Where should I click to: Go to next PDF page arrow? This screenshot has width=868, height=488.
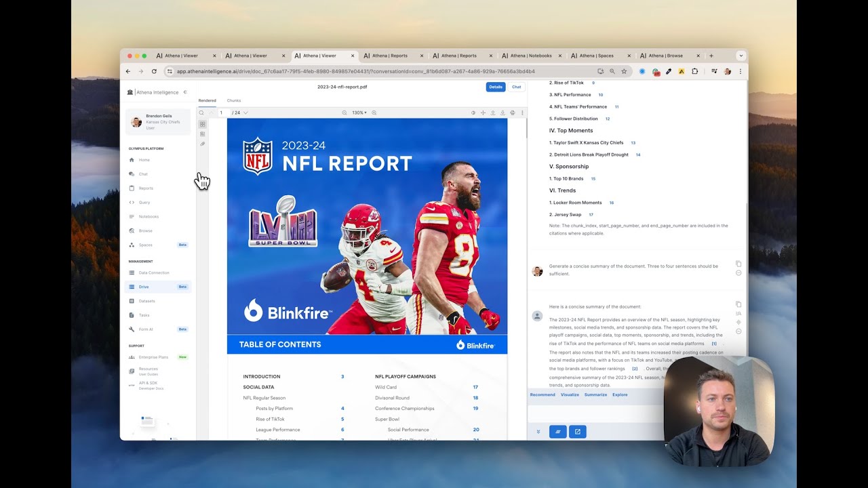[x=245, y=113]
